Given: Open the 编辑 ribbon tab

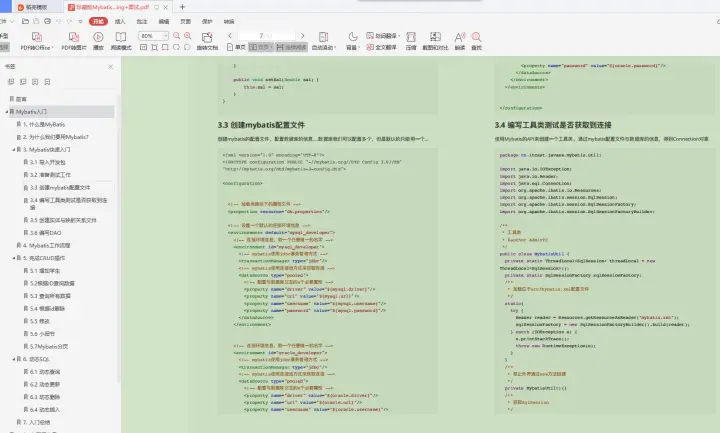Looking at the screenshot, I should pos(163,22).
